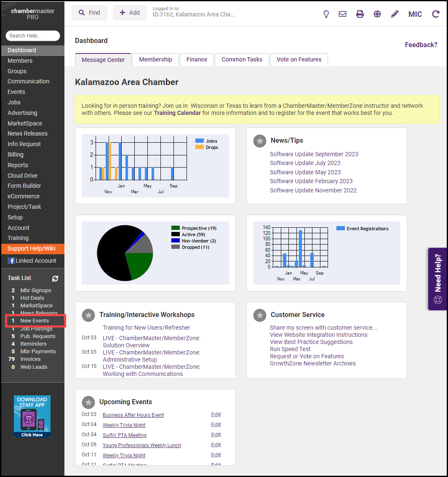The width and height of the screenshot is (448, 477).
Task: Click the News/Tips star icon
Action: [x=260, y=141]
